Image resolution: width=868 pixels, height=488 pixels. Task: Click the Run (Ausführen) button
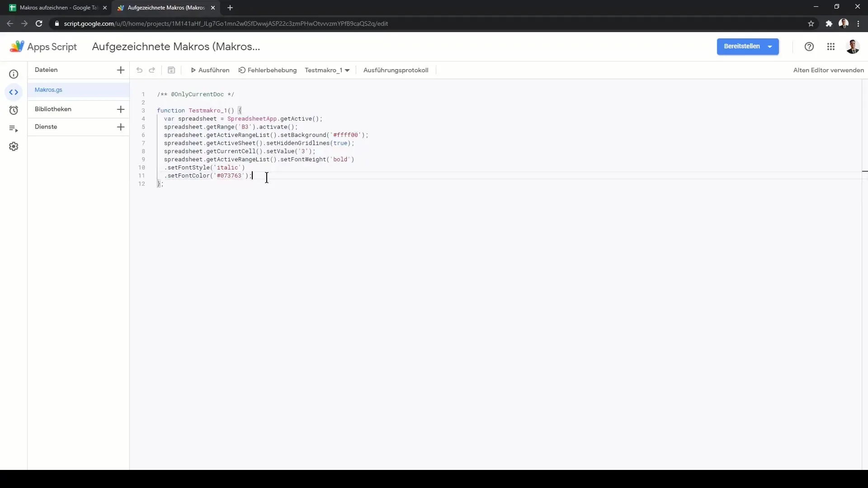pyautogui.click(x=210, y=70)
